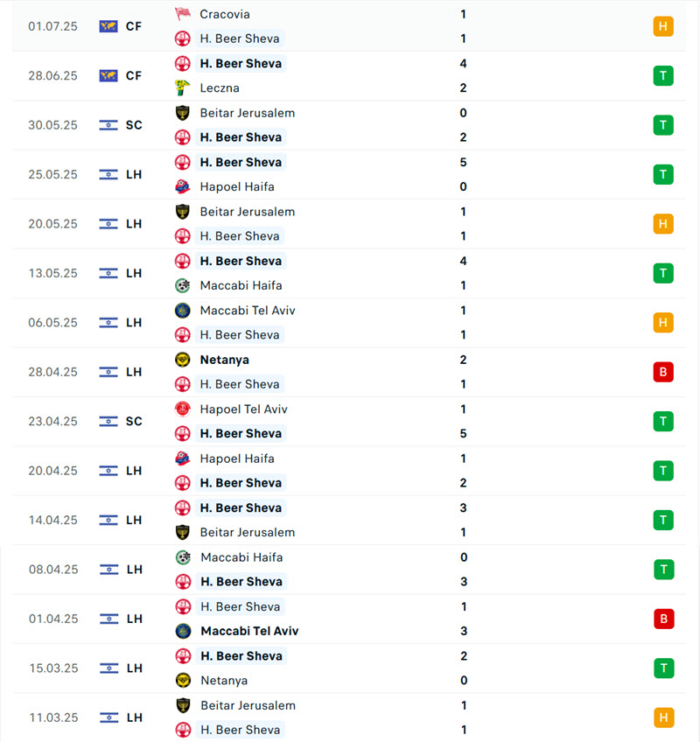Open Maccabi Tel Aviv team link on 01.04.25
The width and height of the screenshot is (700, 742).
coord(249,631)
